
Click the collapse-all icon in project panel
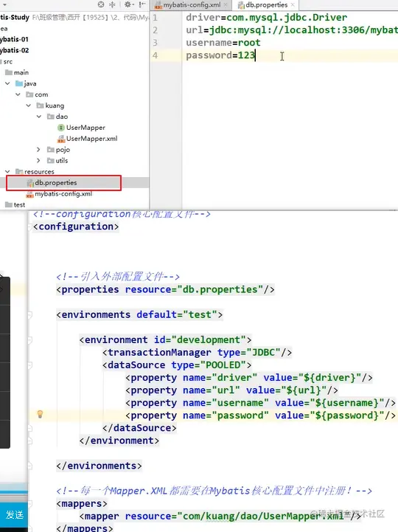point(112,4)
